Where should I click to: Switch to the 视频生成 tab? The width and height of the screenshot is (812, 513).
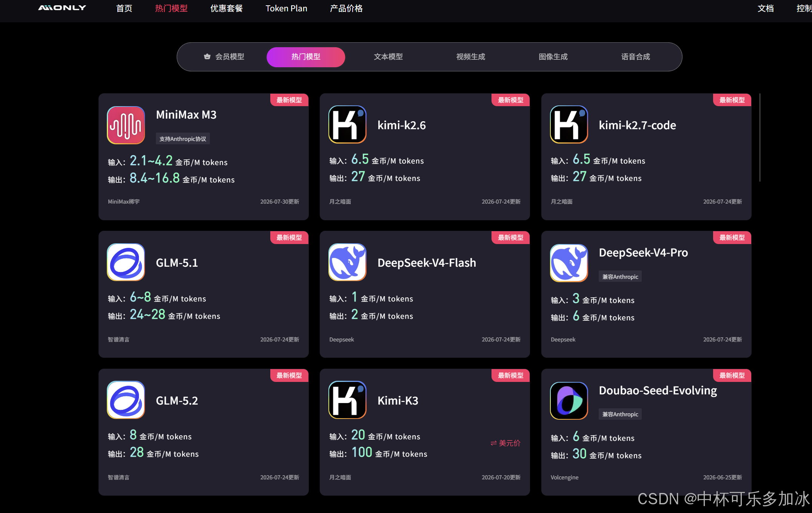click(471, 57)
